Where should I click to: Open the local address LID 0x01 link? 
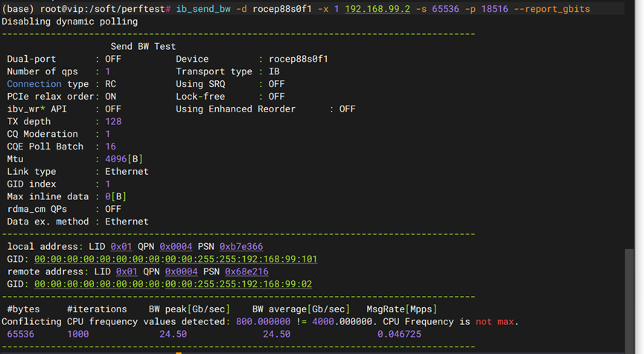click(120, 246)
